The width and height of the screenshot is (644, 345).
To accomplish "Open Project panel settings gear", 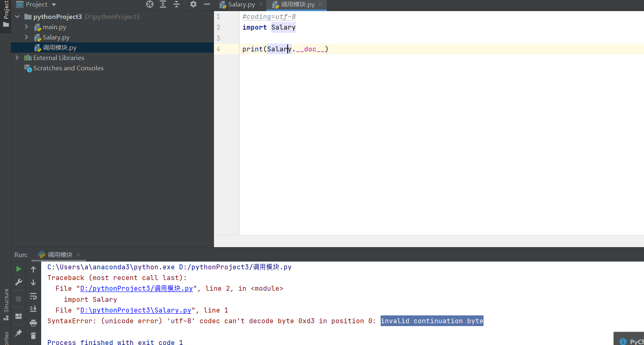I will pos(193,4).
